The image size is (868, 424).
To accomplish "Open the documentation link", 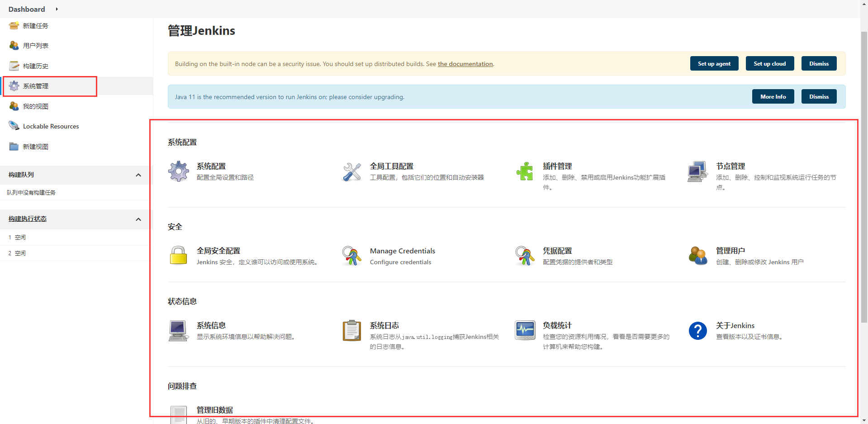I will coord(465,64).
